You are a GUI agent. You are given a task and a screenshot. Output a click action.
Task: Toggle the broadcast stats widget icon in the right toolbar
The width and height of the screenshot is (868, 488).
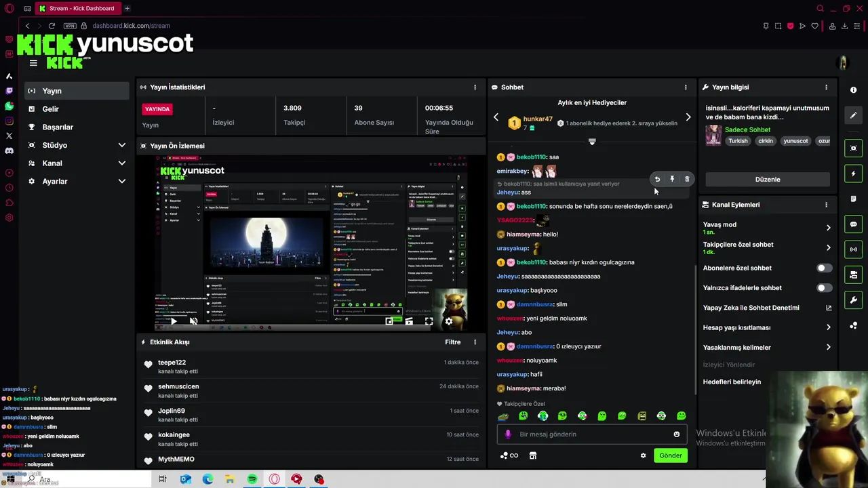853,249
